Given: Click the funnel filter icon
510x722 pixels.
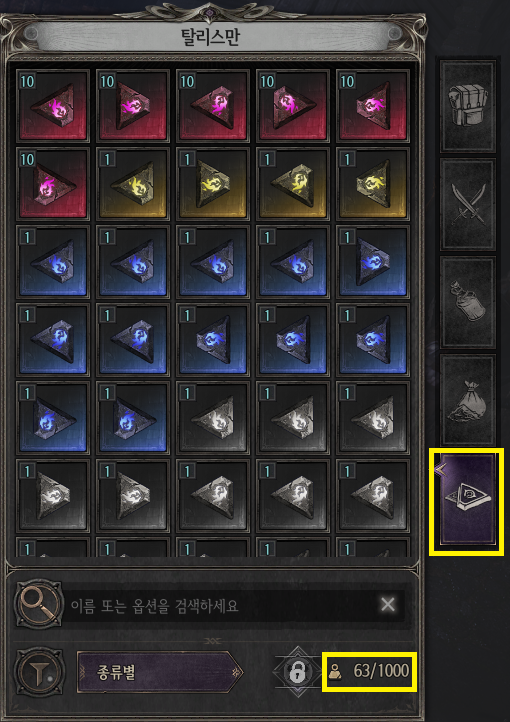Looking at the screenshot, I should (x=39, y=672).
